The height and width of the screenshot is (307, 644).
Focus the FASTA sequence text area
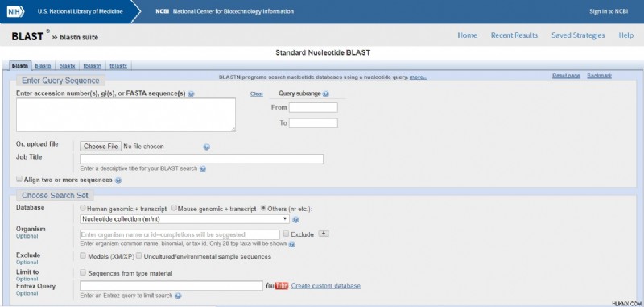[x=126, y=115]
